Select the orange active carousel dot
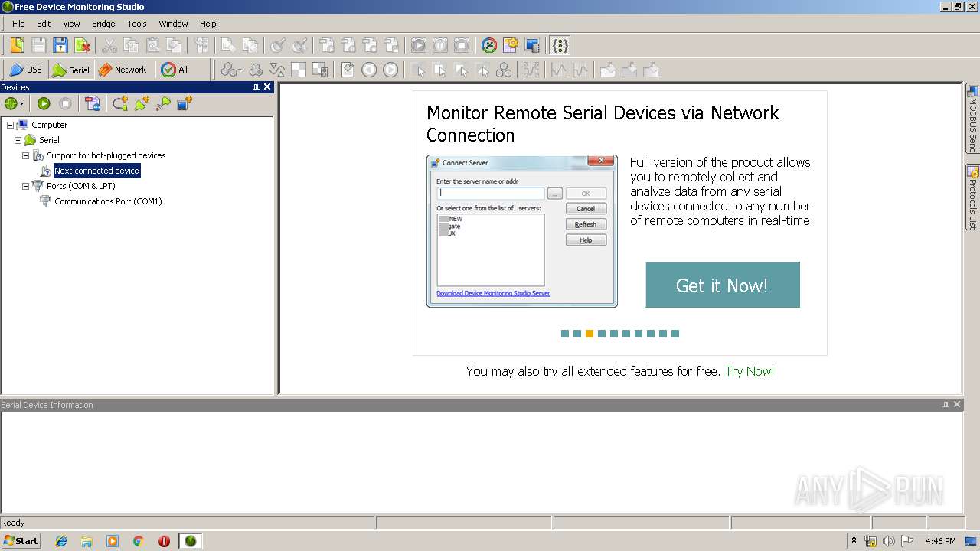 tap(590, 334)
